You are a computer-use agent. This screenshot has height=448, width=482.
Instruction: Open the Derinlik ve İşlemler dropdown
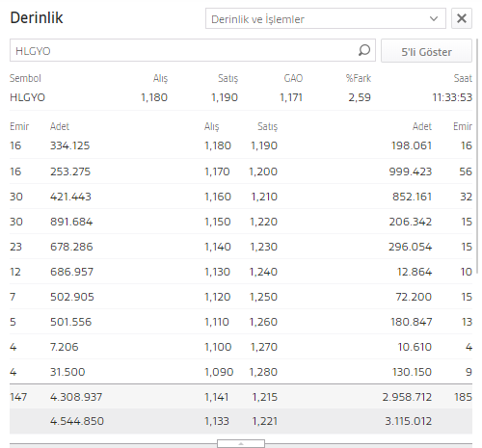[326, 18]
